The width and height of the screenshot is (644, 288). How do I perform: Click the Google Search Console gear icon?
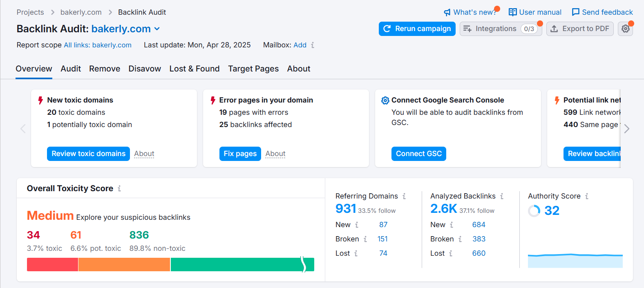pyautogui.click(x=385, y=100)
